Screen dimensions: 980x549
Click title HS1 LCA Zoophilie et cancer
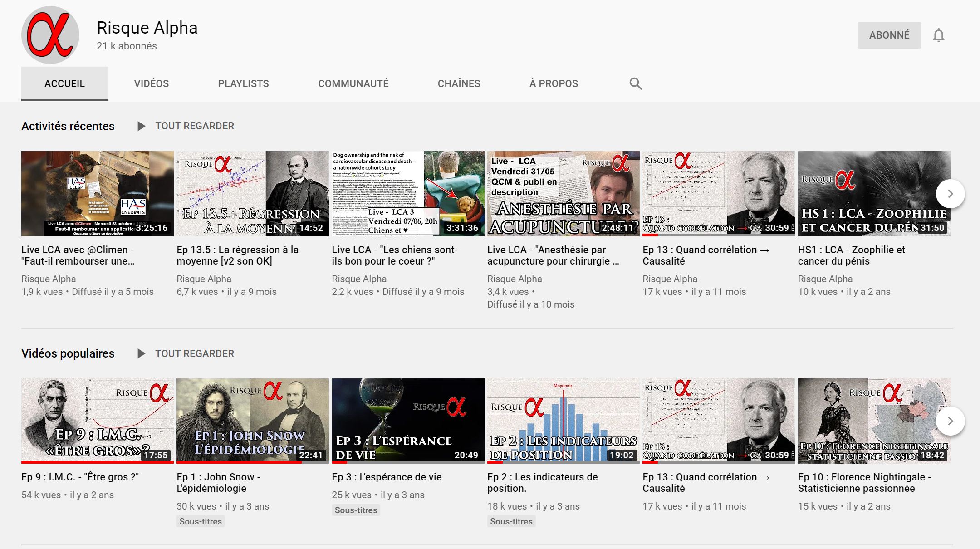(852, 255)
